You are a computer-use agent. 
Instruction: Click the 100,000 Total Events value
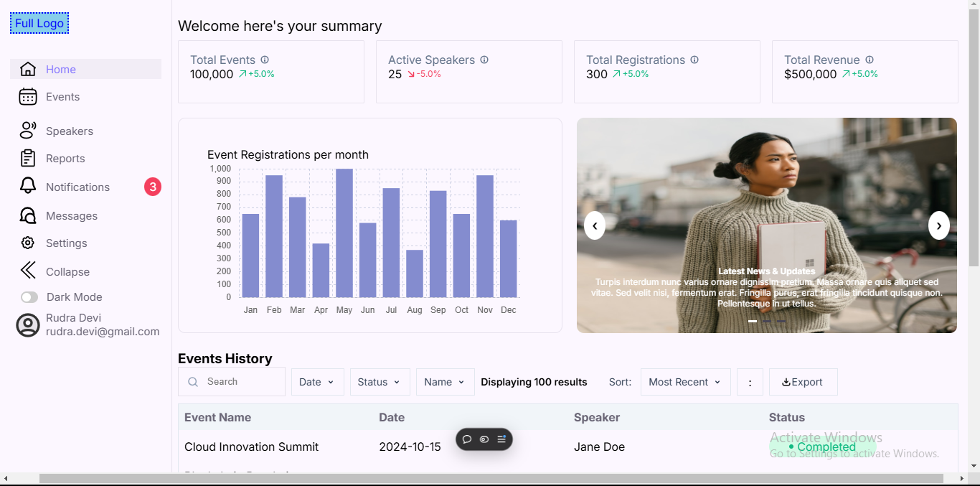point(212,74)
